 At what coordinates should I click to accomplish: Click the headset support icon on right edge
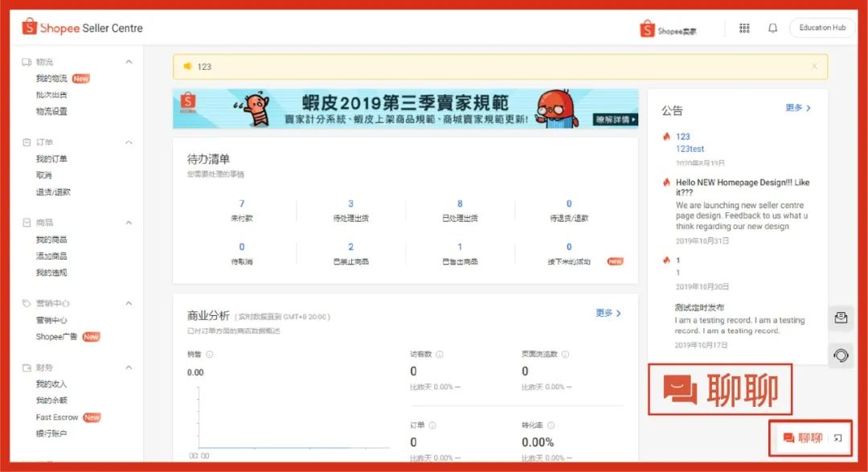(841, 355)
